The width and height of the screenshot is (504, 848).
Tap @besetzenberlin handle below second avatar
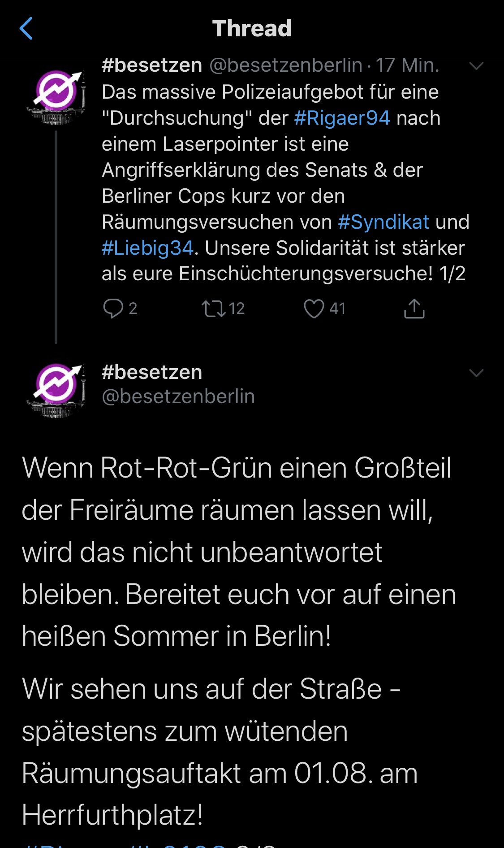(178, 397)
